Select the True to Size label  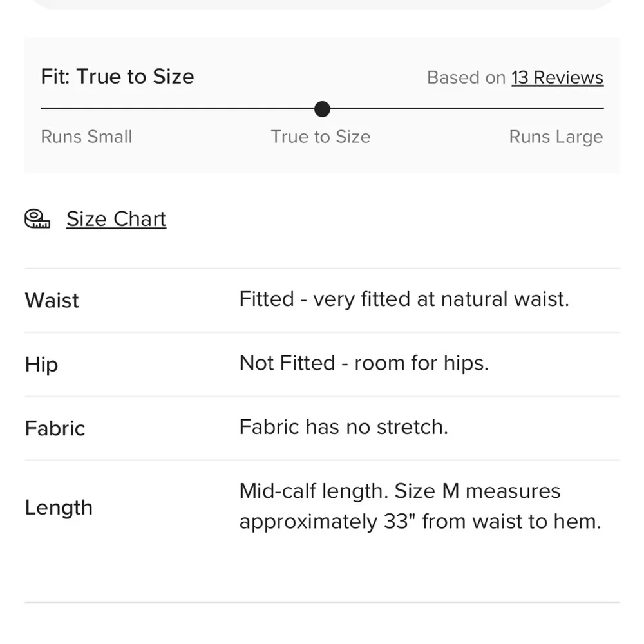tap(321, 137)
